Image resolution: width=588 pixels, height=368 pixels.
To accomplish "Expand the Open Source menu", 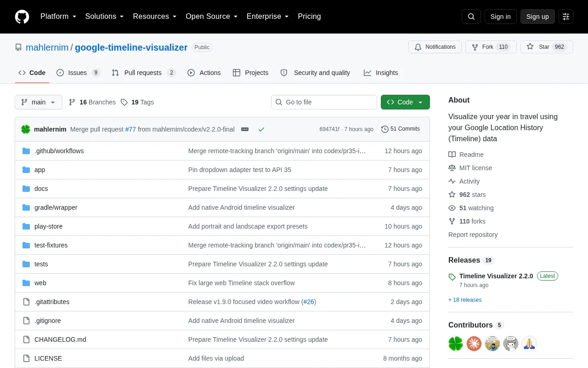I will click(x=212, y=17).
